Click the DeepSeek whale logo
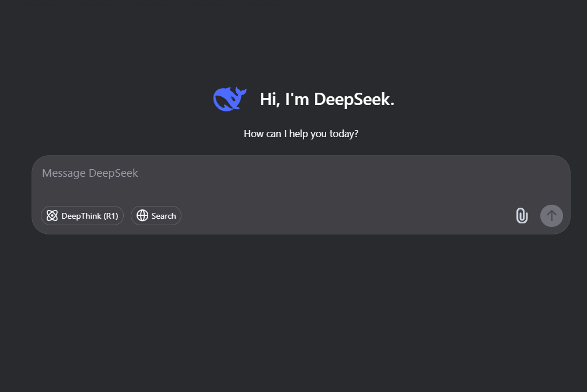Screen dimensions: 587x392 230,99
